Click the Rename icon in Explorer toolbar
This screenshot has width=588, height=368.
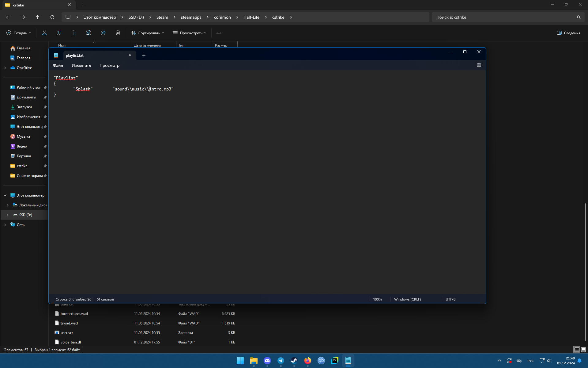(89, 33)
